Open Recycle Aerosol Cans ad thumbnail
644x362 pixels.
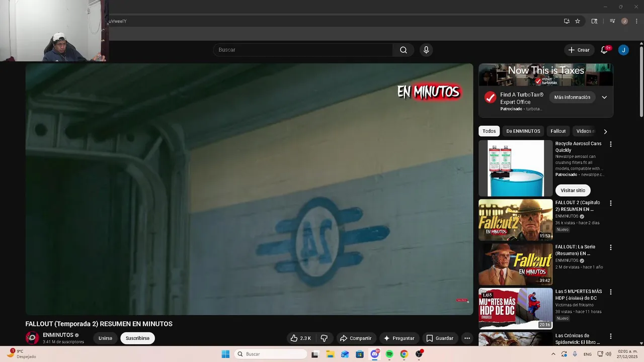coord(516,168)
